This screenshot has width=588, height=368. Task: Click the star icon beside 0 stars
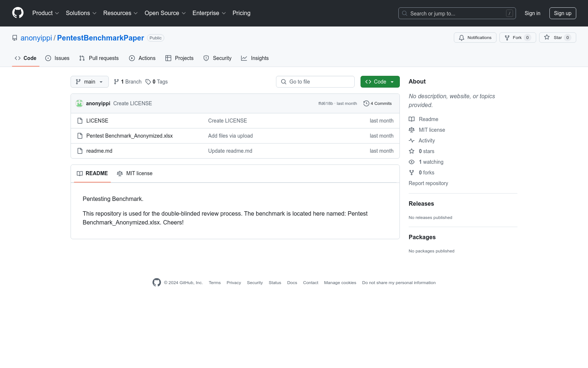[412, 151]
